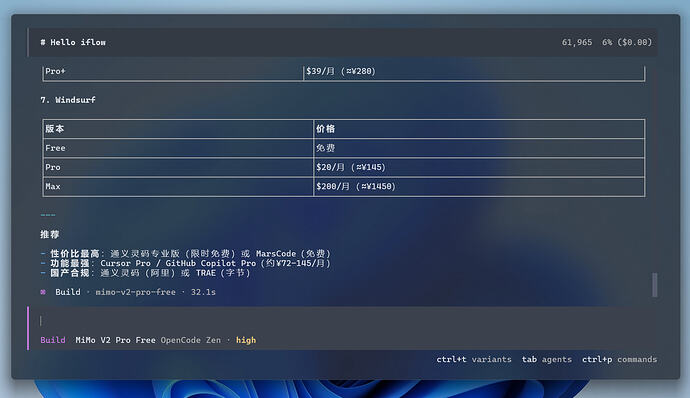Click the 'Build' agent label in the prompt
Viewport: 690px width, 398px height.
point(53,340)
